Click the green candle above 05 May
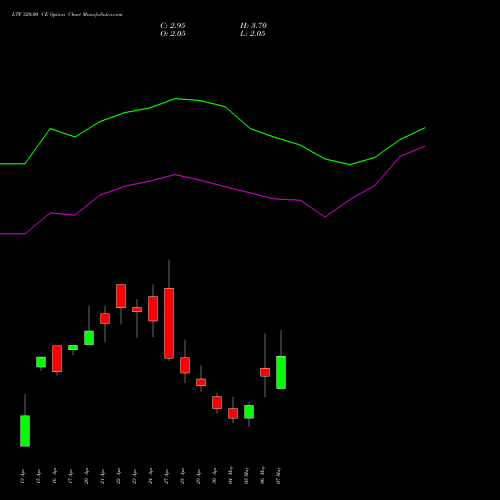Screen dimensions: 500x500 coord(249,412)
